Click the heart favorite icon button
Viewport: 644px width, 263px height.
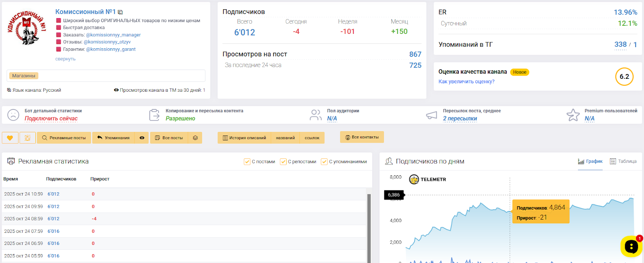pos(10,138)
